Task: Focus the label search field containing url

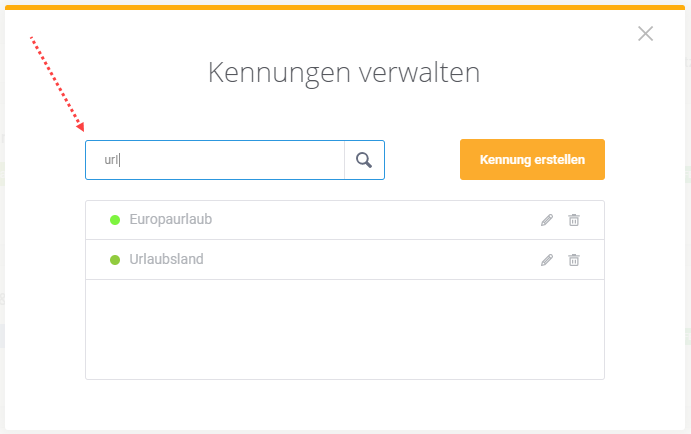Action: click(215, 160)
